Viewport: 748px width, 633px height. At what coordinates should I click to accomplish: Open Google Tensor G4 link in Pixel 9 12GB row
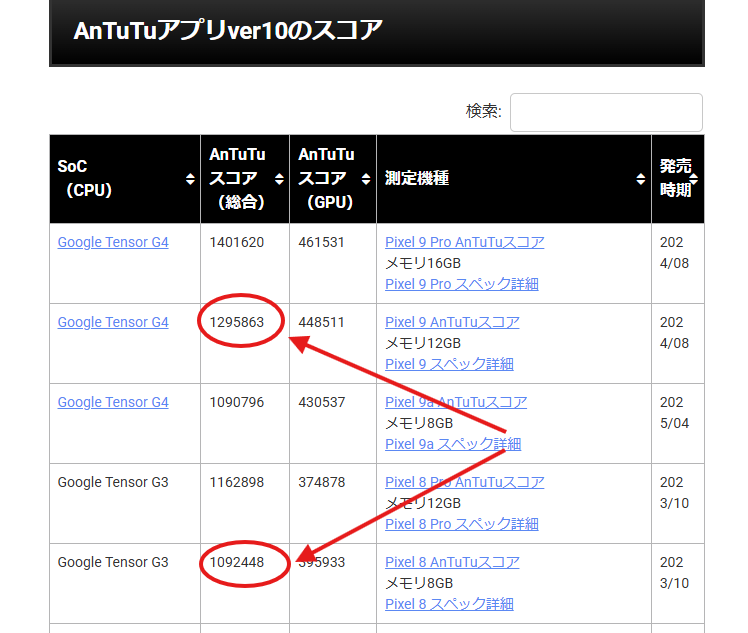coord(113,322)
